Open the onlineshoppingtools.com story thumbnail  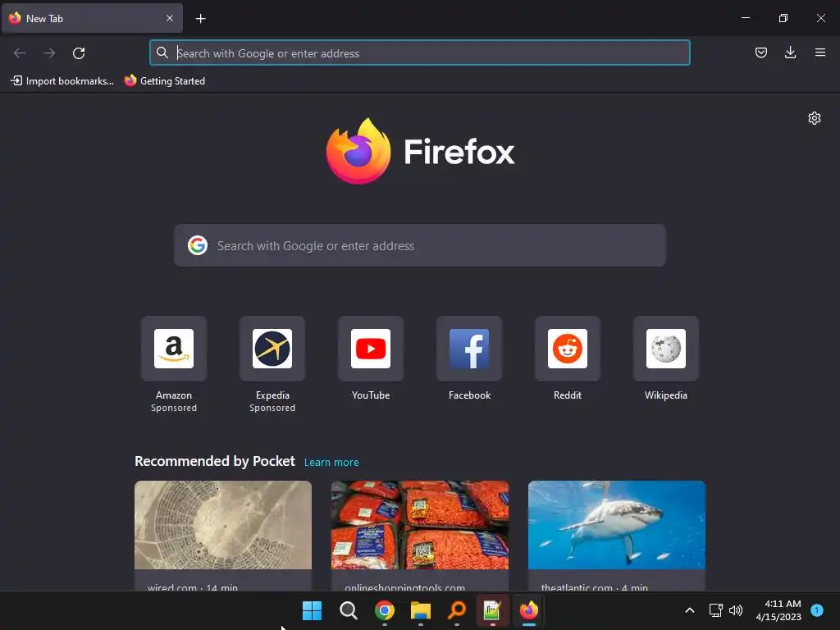[420, 525]
